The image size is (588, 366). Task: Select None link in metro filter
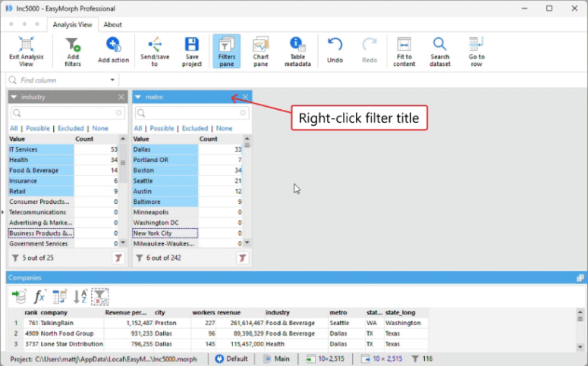[x=224, y=128]
